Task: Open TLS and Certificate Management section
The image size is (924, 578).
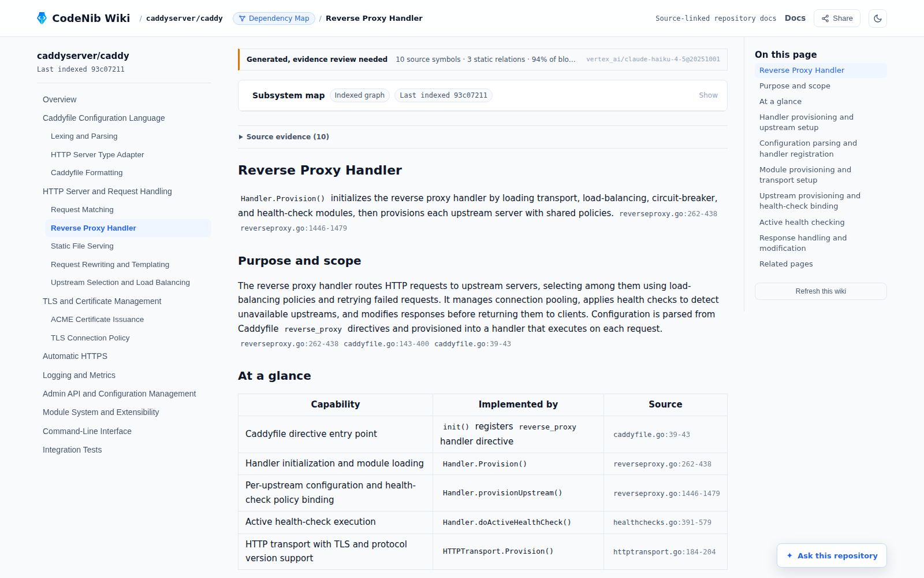Action: coord(102,301)
